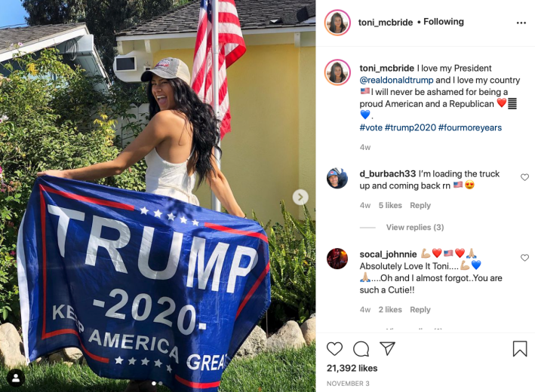Like the post with the heart icon
Image resolution: width=535 pixels, height=392 pixels.
tap(334, 349)
